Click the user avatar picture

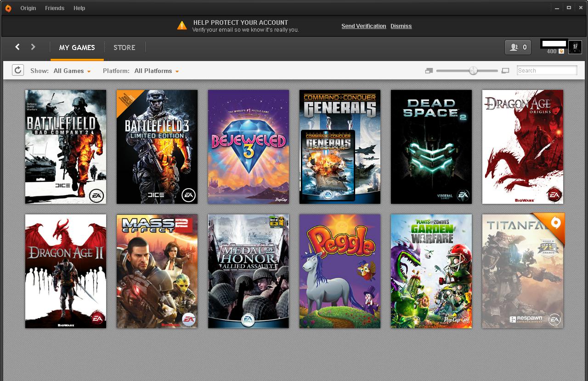575,47
